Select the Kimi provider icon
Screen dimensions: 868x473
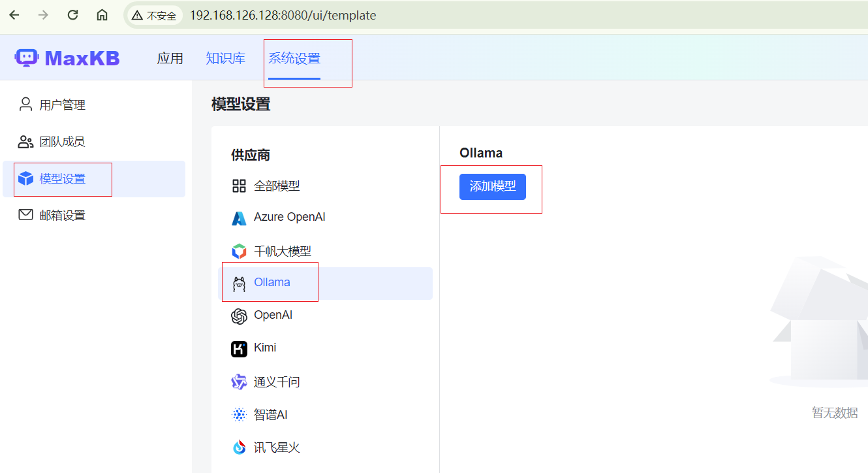[239, 348]
